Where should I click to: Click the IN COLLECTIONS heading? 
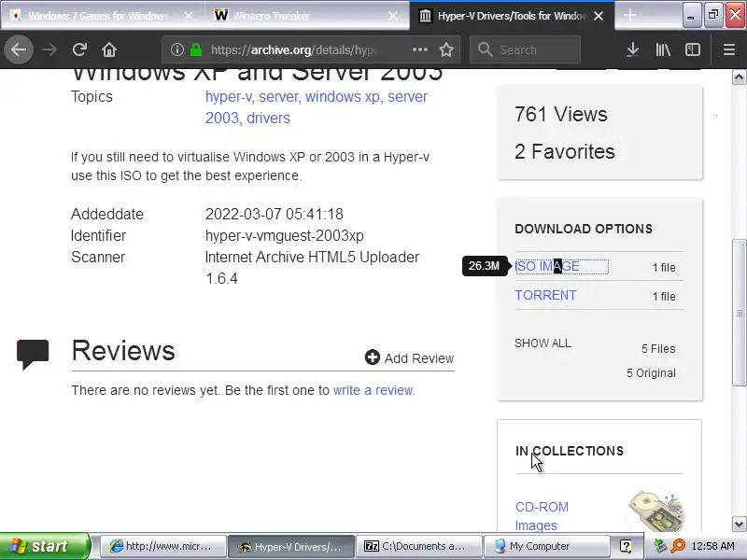point(570,451)
